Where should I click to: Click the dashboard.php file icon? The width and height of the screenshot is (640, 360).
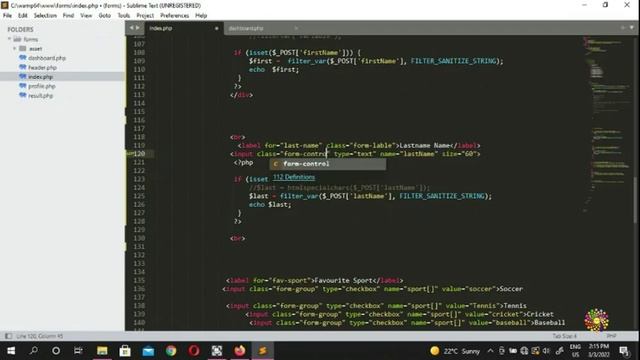[23, 58]
